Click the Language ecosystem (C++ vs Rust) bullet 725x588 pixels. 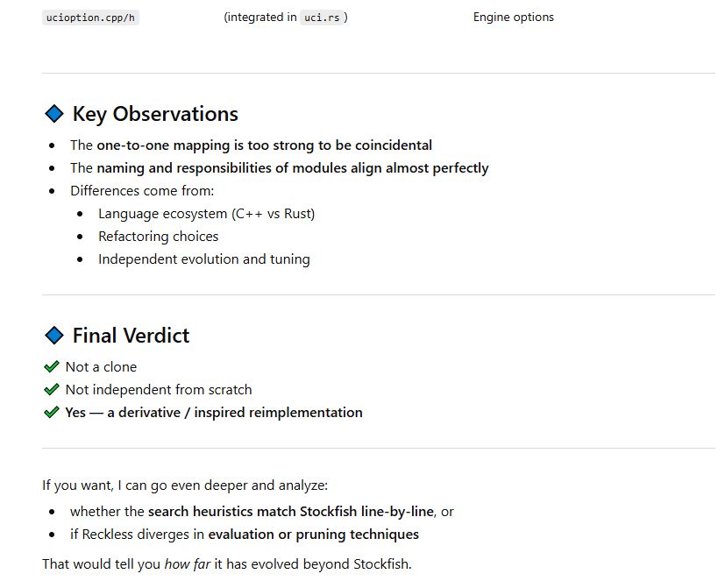[x=206, y=214]
